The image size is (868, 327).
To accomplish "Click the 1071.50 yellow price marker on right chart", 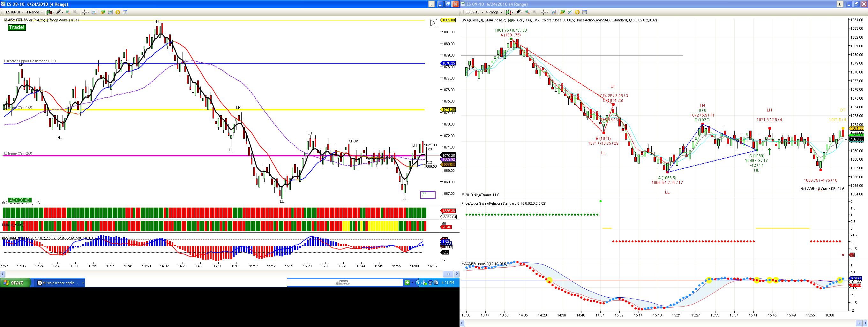I will pos(857,128).
